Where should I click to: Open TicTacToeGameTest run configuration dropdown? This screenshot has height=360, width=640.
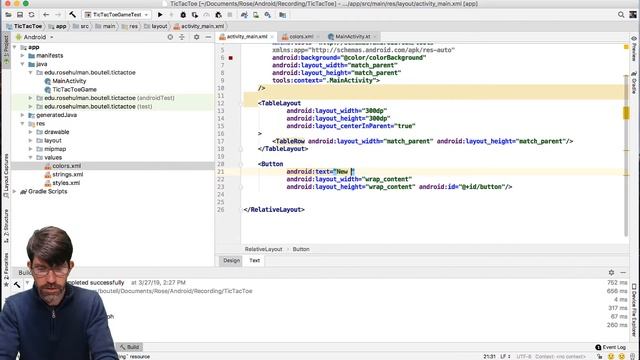[117, 15]
